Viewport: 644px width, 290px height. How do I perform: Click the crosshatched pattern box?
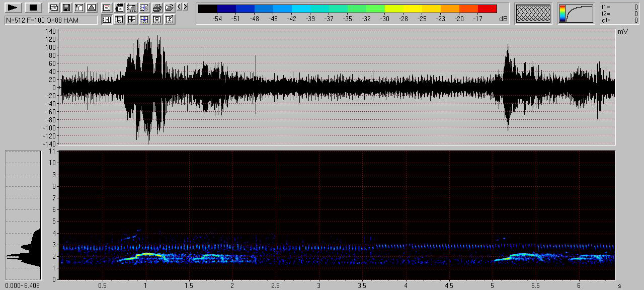pos(534,14)
